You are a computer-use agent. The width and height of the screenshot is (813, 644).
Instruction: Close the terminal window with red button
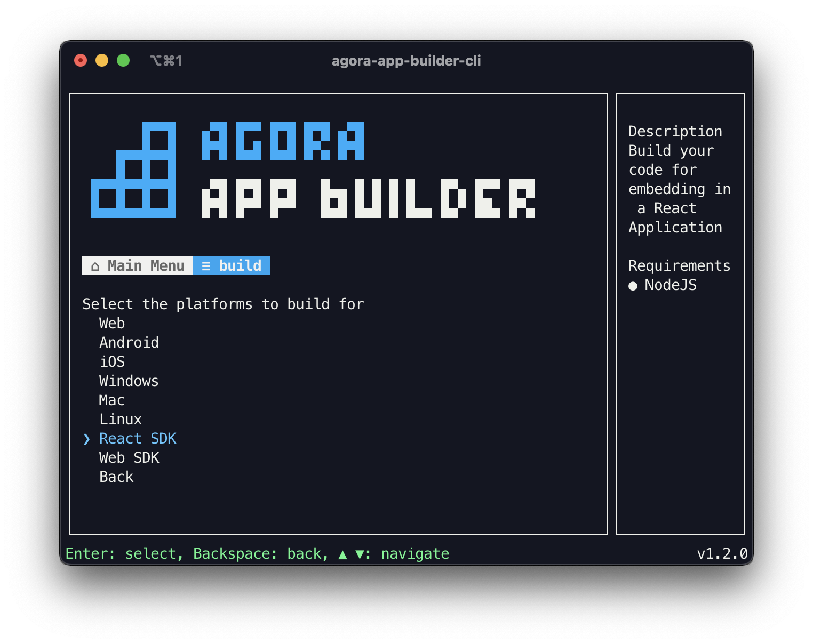(x=81, y=60)
